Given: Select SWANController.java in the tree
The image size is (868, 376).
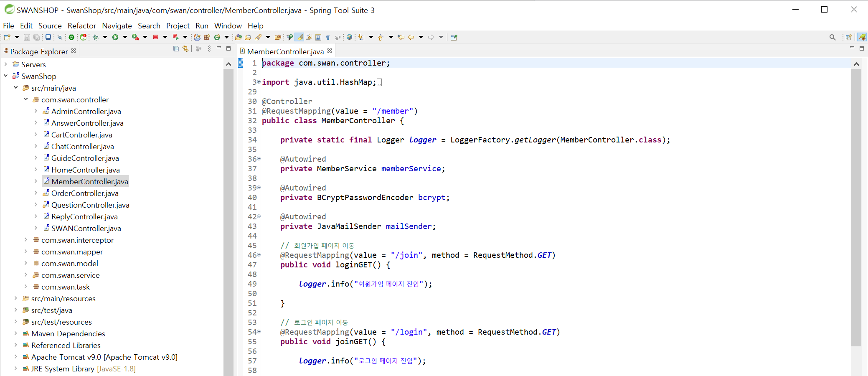Looking at the screenshot, I should 86,228.
